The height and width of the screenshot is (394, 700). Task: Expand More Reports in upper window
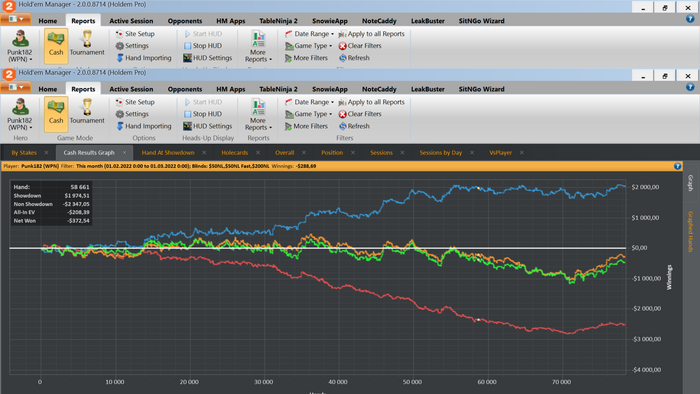click(x=258, y=46)
